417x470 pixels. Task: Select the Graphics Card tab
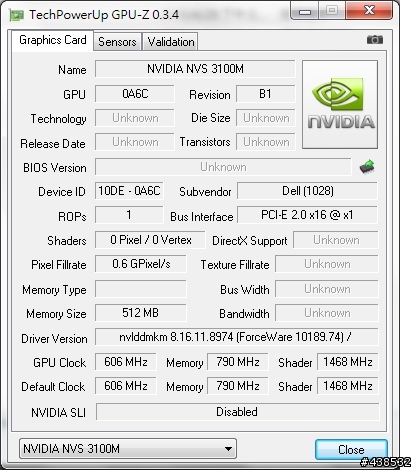[x=53, y=40]
